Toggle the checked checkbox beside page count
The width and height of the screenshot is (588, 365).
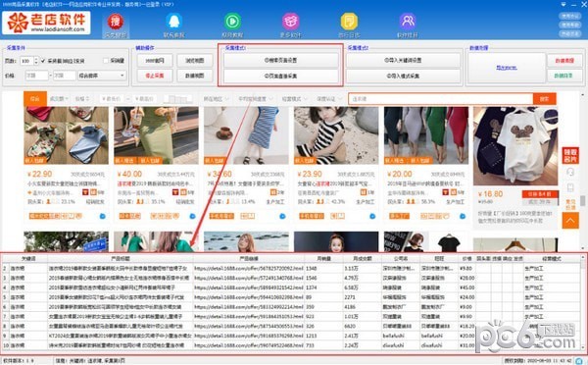click(43, 61)
